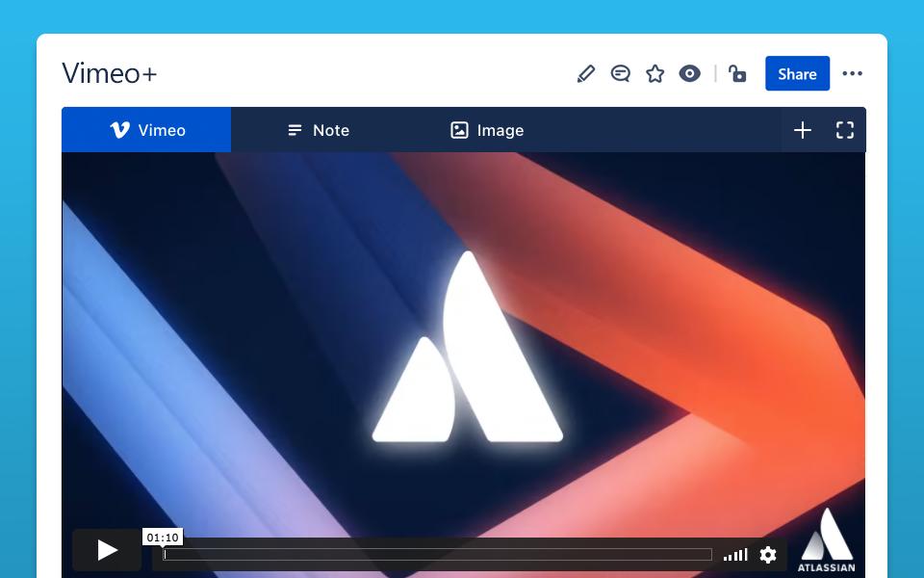Click the blue Share button
924x578 pixels.
pos(797,74)
